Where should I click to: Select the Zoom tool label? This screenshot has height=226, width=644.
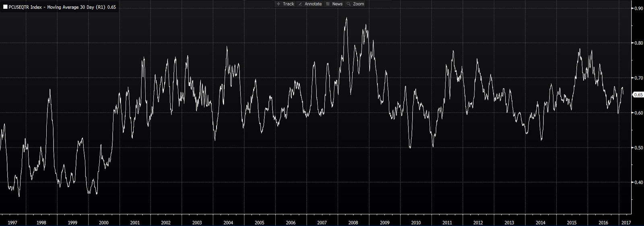pos(358,4)
